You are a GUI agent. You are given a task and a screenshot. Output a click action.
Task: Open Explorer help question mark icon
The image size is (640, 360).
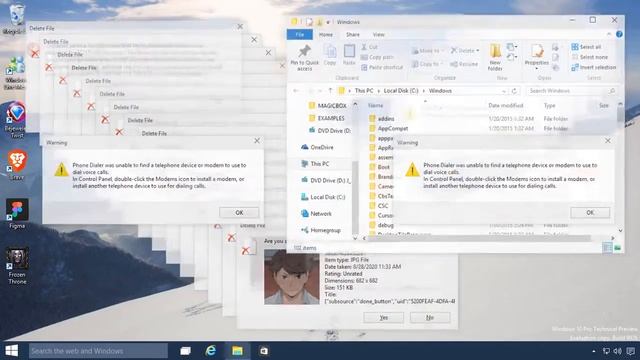pyautogui.click(x=619, y=34)
